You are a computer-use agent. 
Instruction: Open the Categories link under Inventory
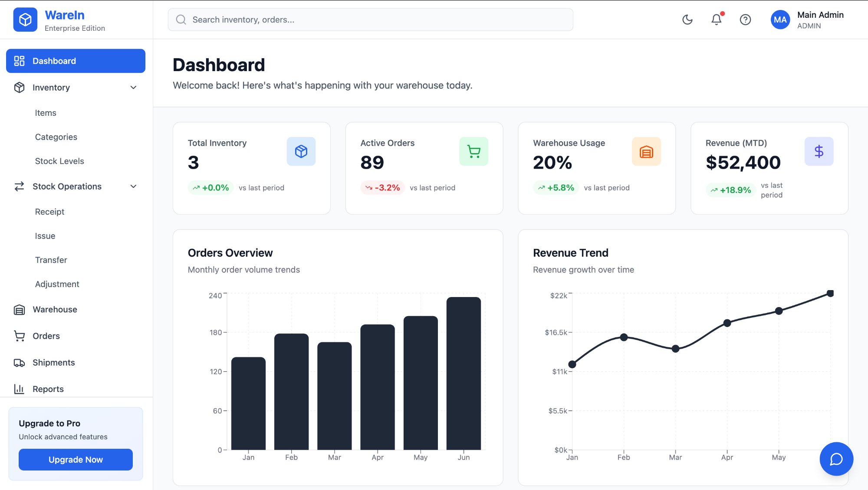pos(56,137)
